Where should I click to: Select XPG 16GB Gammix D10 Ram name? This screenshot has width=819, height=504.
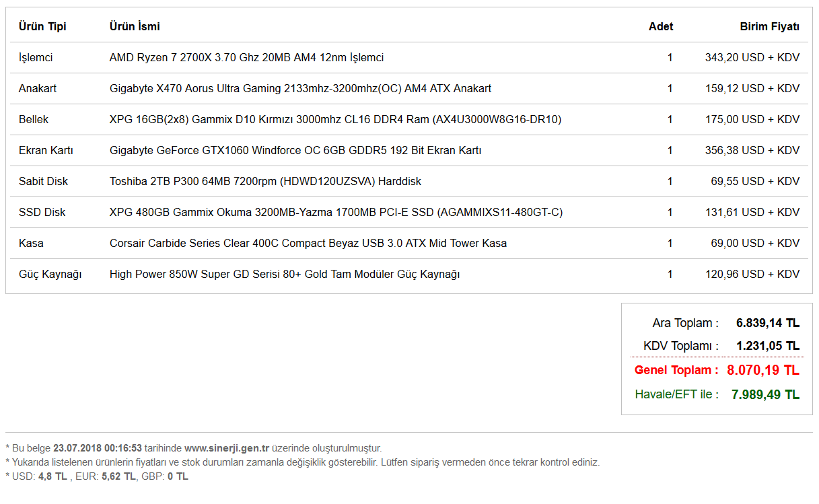pyautogui.click(x=335, y=120)
